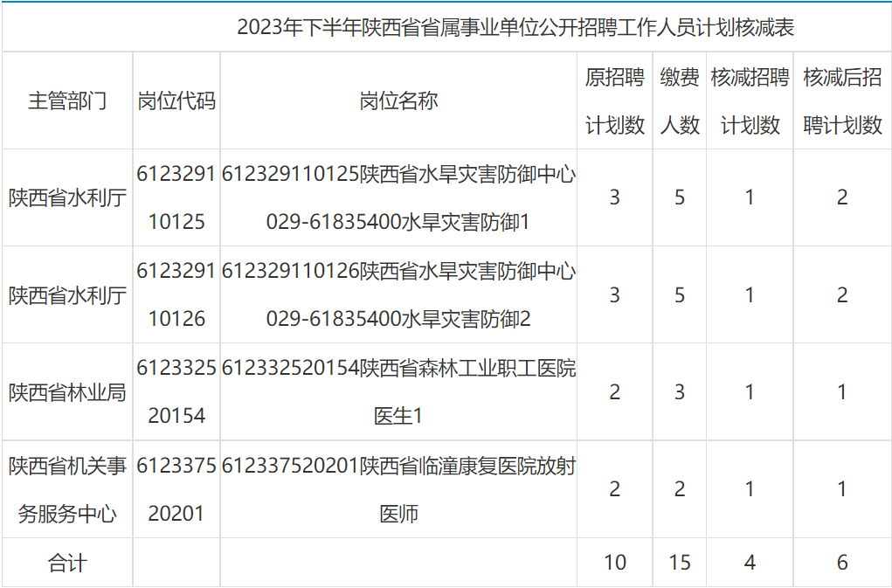
Task: Click the 核减招聘计划数 column header
Action: pos(750,101)
